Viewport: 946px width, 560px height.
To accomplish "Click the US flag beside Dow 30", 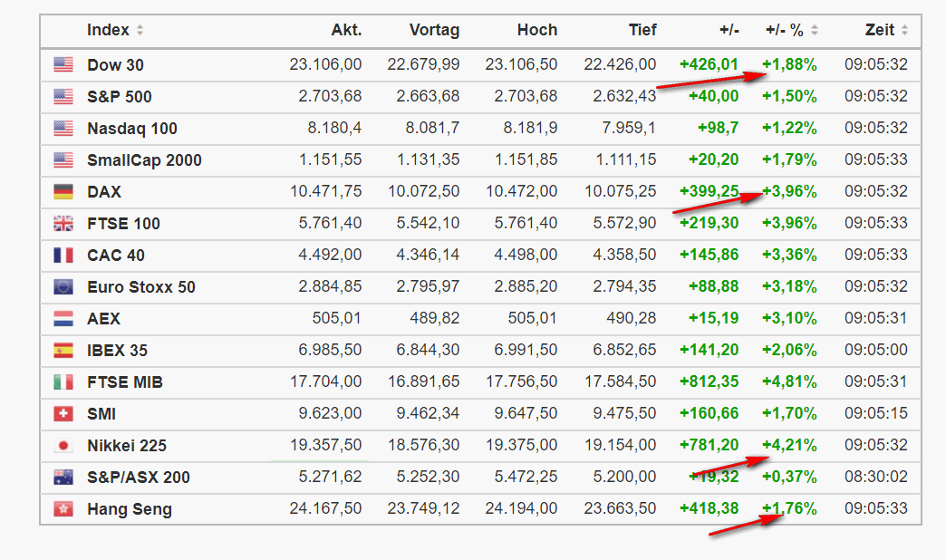I will pos(63,64).
